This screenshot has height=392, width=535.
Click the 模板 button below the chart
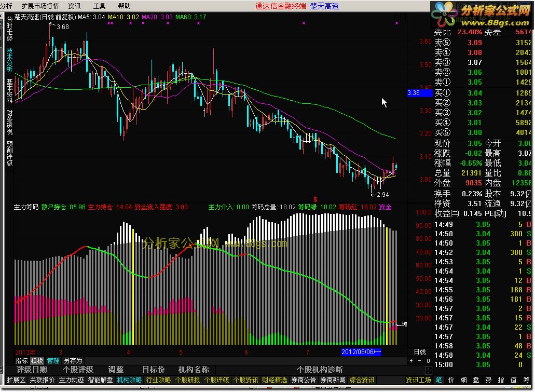37,360
